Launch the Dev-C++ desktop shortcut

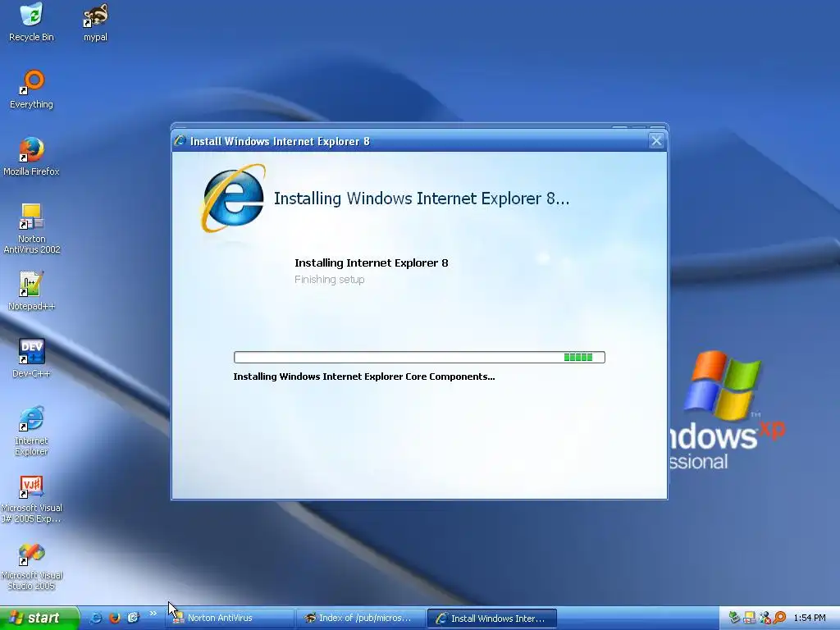32,358
